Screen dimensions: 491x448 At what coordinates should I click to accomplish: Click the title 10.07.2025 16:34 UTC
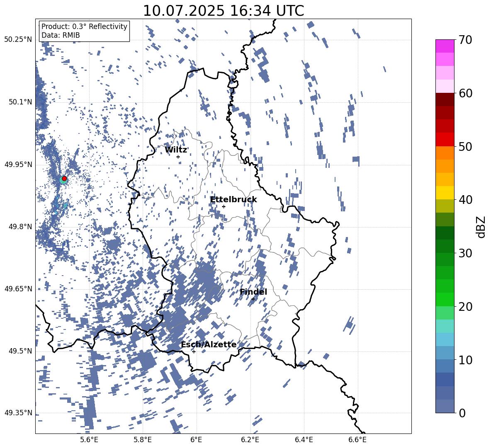point(224,11)
